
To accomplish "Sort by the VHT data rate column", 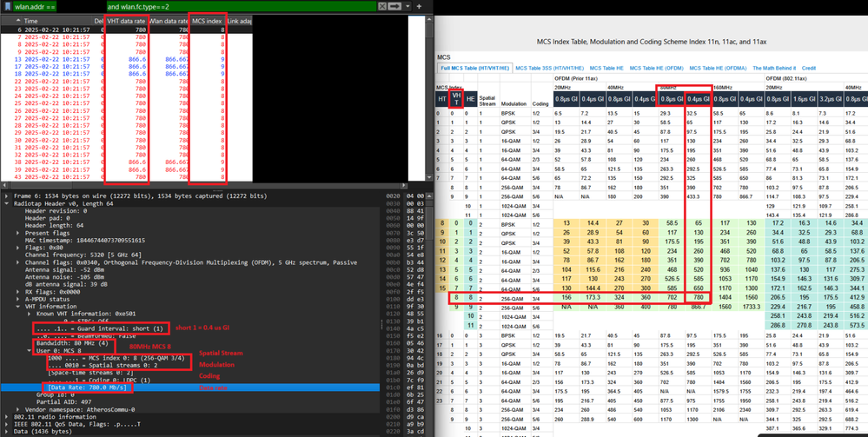I will [x=127, y=21].
